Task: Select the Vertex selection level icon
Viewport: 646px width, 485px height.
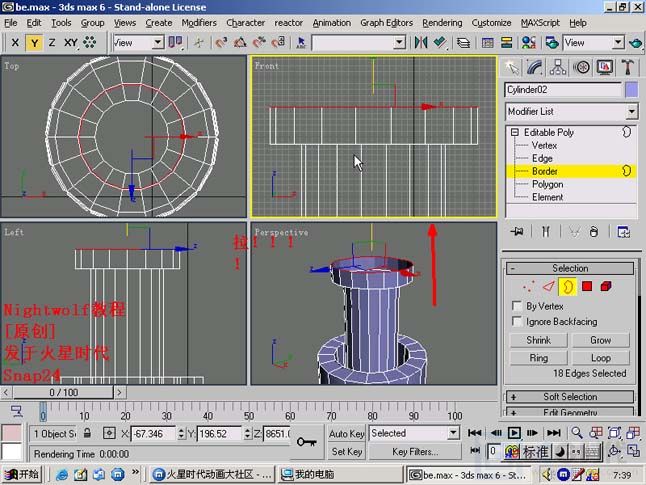Action: coord(528,286)
